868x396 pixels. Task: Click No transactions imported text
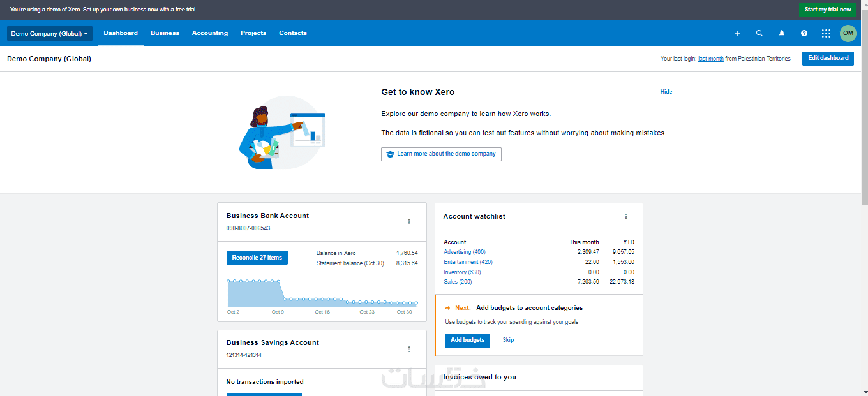(x=265, y=382)
